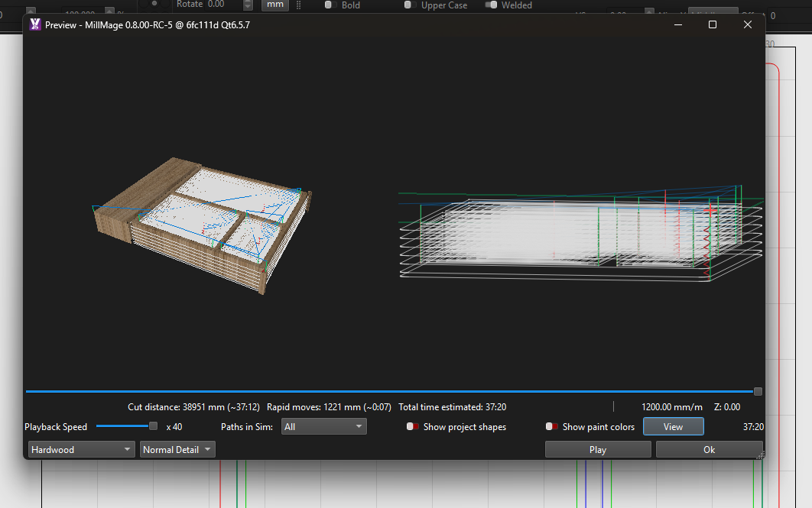Viewport: 812px width, 508px height.
Task: Expand the Normal Detail dropdown
Action: [x=177, y=450]
